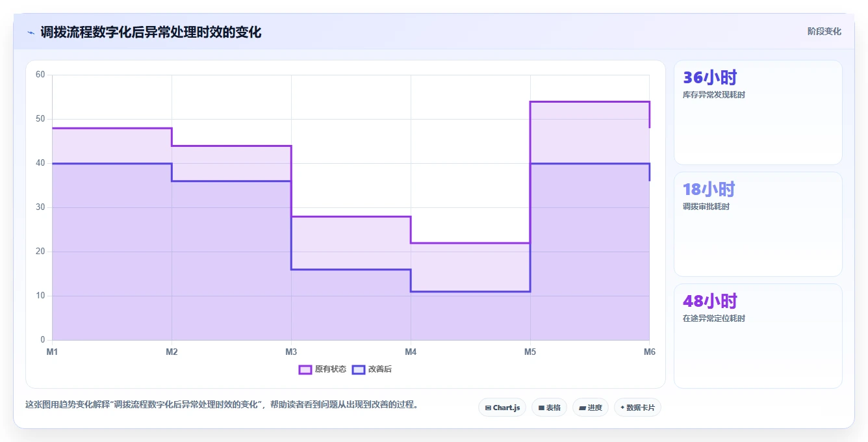Click the description text below the chart
The height and width of the screenshot is (442, 868).
pyautogui.click(x=222, y=404)
